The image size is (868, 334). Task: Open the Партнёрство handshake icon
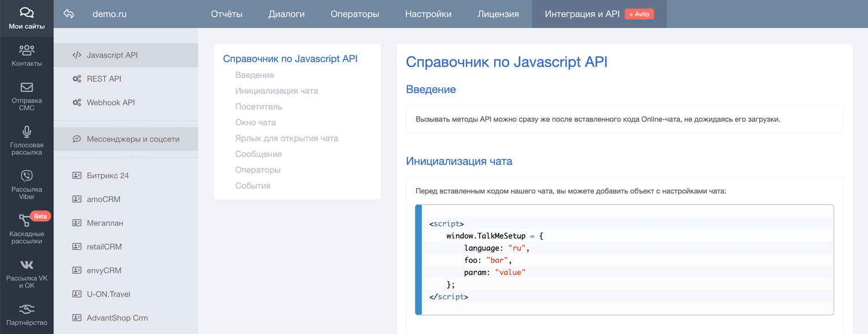pos(27,309)
